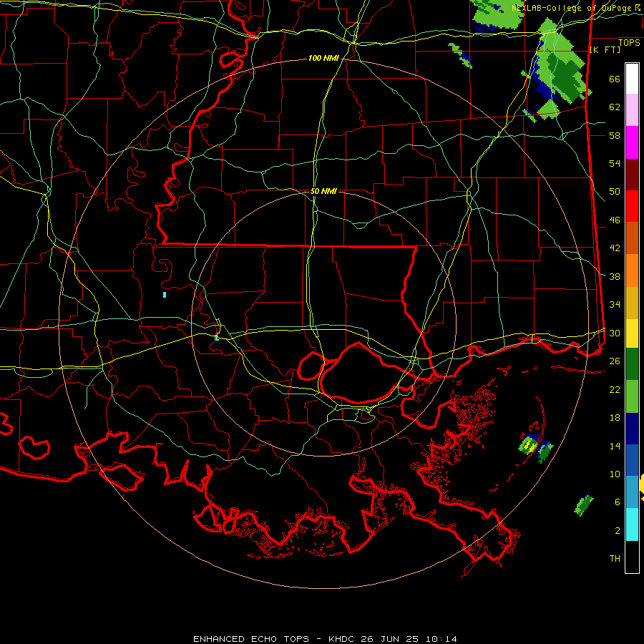Click the 18 legend value
Viewport: 644px width, 644px height.
click(x=615, y=418)
